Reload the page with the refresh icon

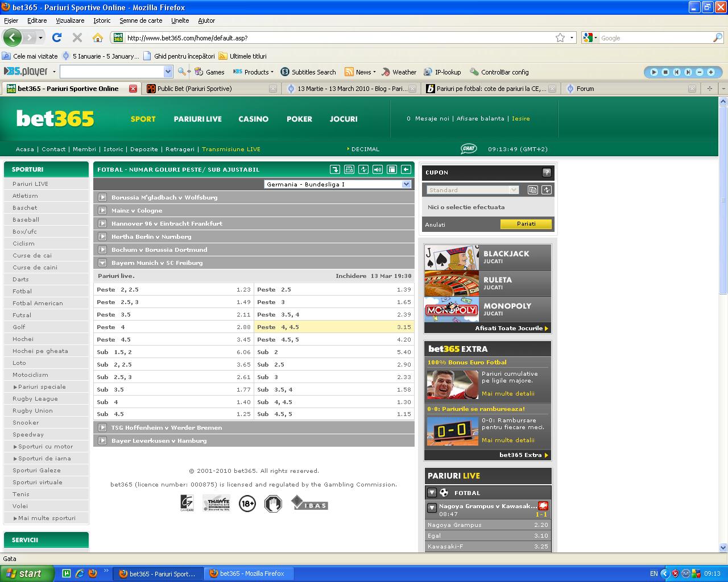coord(56,38)
